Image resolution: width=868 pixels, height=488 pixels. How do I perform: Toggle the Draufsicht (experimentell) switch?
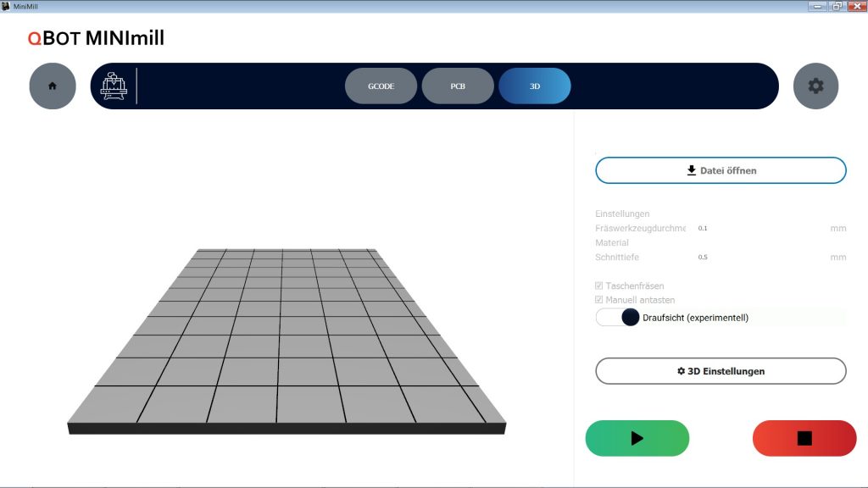617,318
